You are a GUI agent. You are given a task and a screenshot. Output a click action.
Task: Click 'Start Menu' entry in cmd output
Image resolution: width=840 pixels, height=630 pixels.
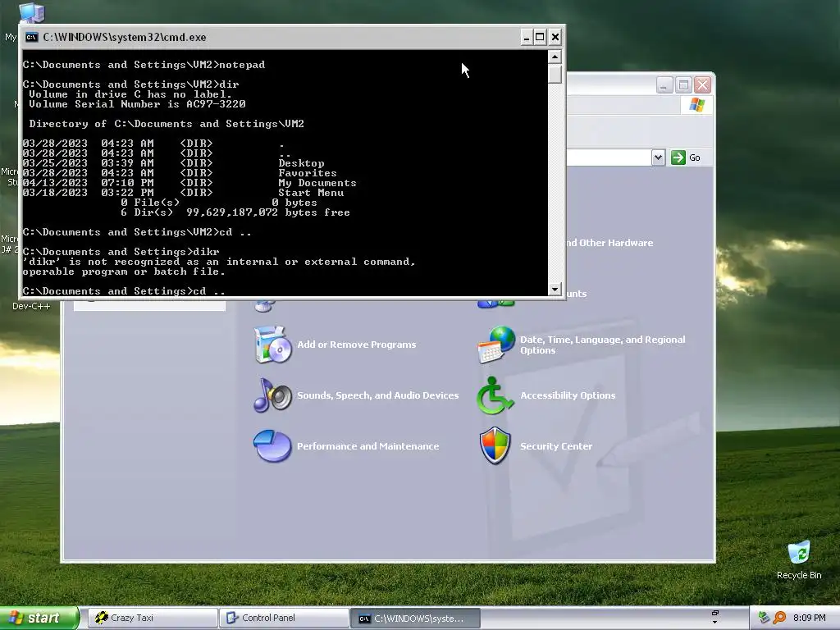pos(311,192)
